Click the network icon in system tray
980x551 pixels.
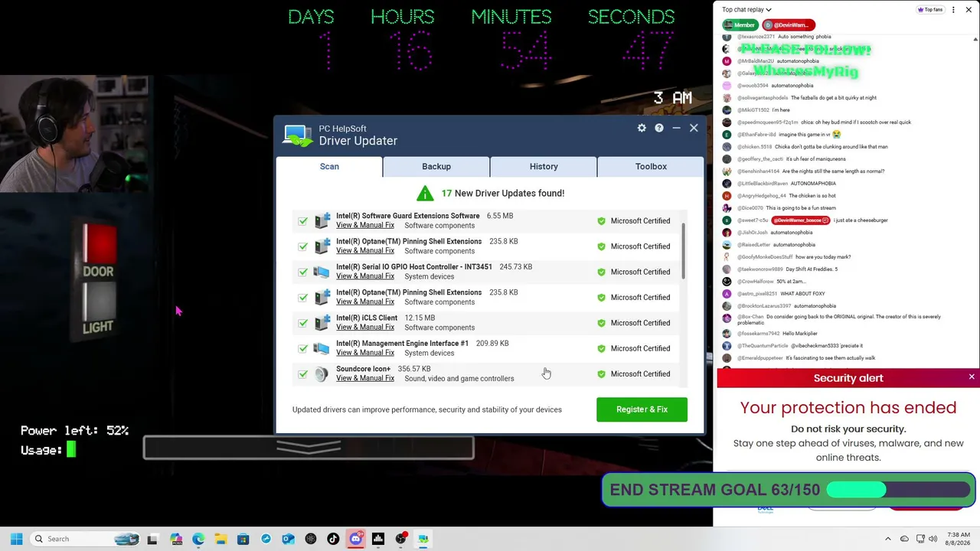[x=920, y=539]
